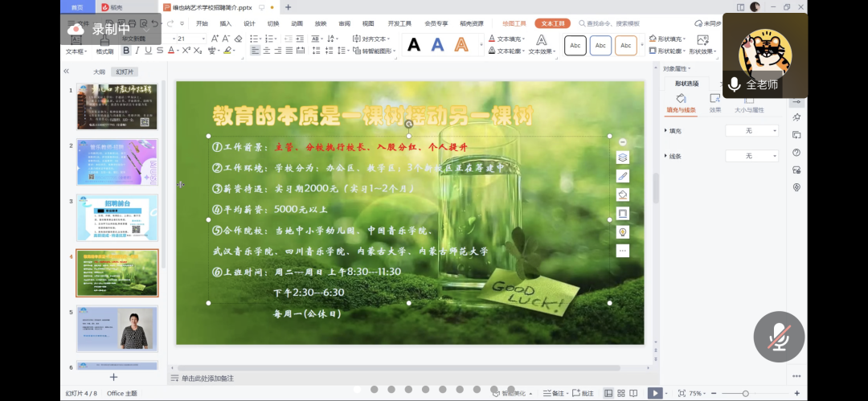The height and width of the screenshot is (401, 868).
Task: Open the 视图 ribbon tab
Action: click(x=368, y=23)
